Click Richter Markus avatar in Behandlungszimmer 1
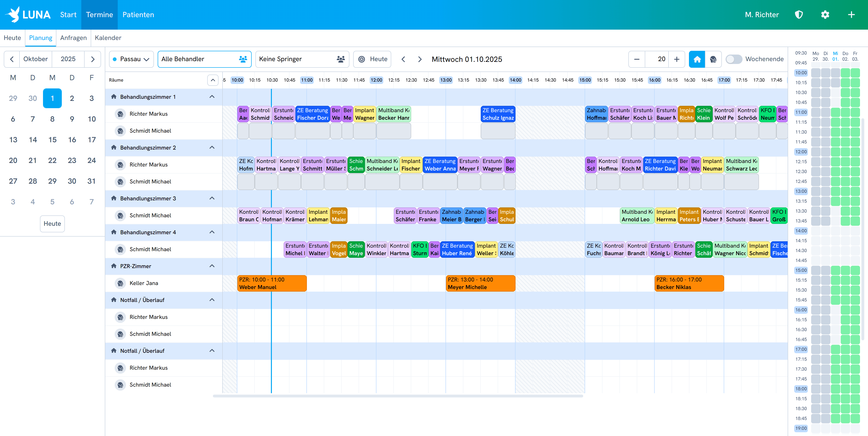The height and width of the screenshot is (436, 868). [x=120, y=114]
